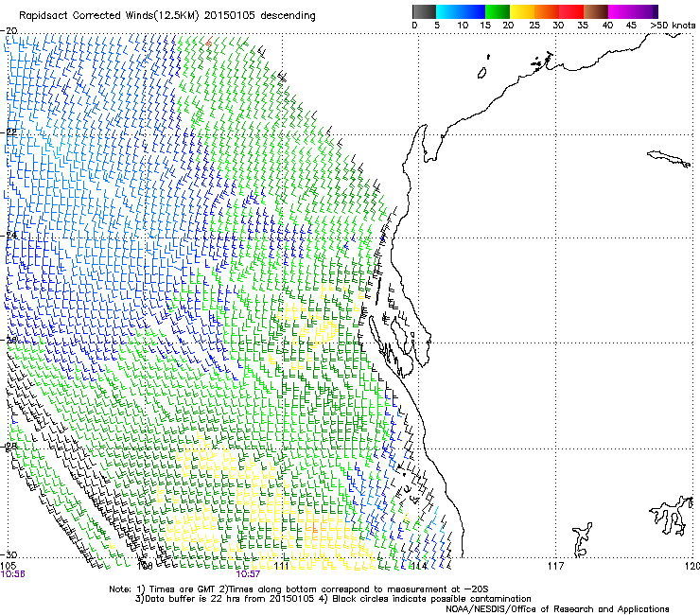The width and height of the screenshot is (700, 615).
Task: Click the -24 latitude axis label
Action: click(x=9, y=236)
